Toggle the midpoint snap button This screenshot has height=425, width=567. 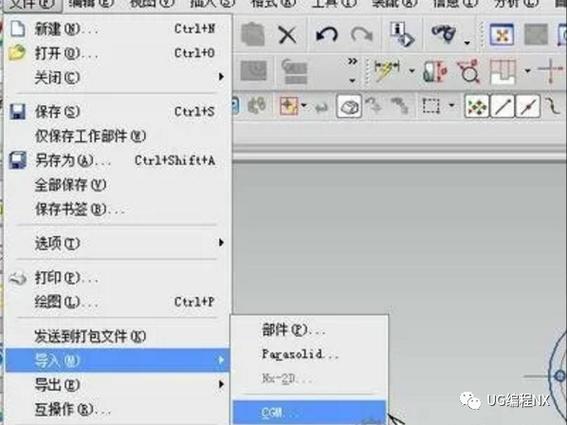tap(528, 106)
